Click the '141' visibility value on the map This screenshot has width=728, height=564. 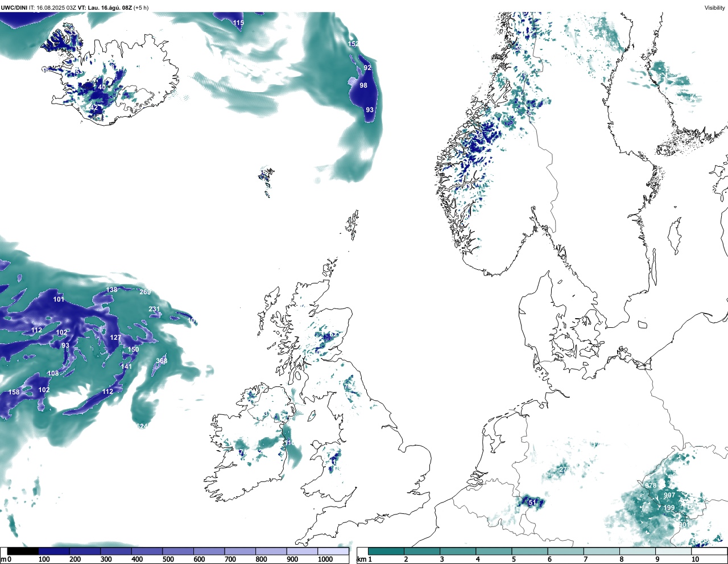(126, 367)
